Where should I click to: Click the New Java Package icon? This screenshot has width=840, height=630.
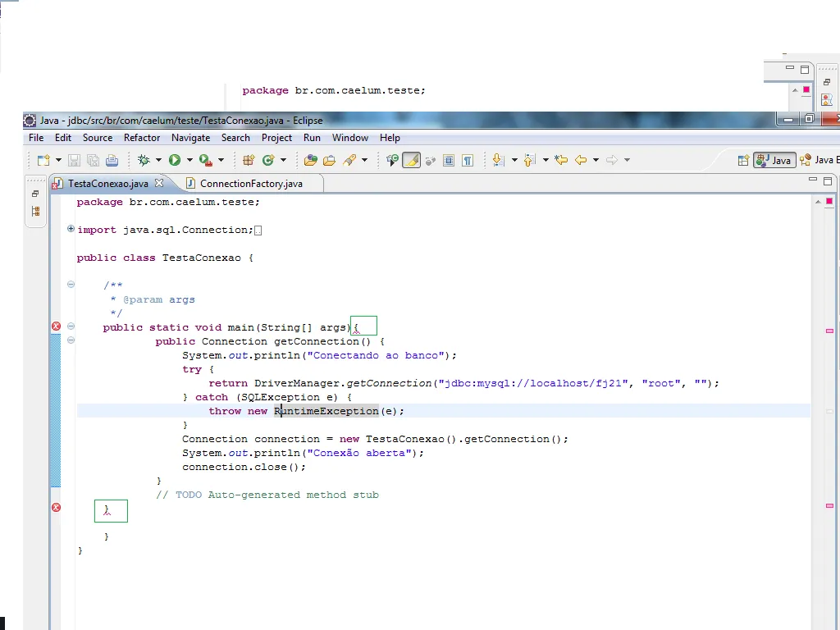coord(248,161)
